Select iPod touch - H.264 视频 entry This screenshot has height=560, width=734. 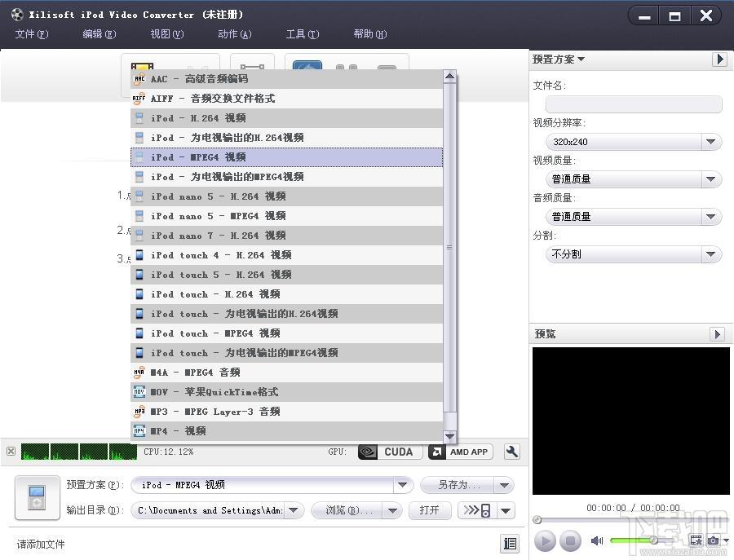[x=286, y=294]
